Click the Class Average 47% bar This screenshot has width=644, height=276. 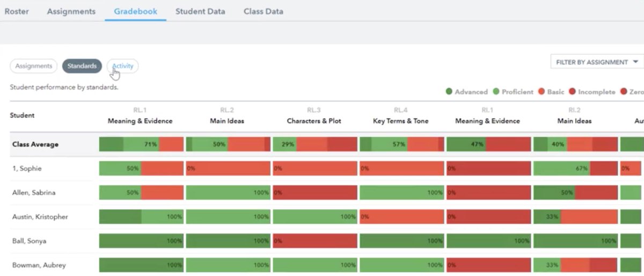(488, 144)
